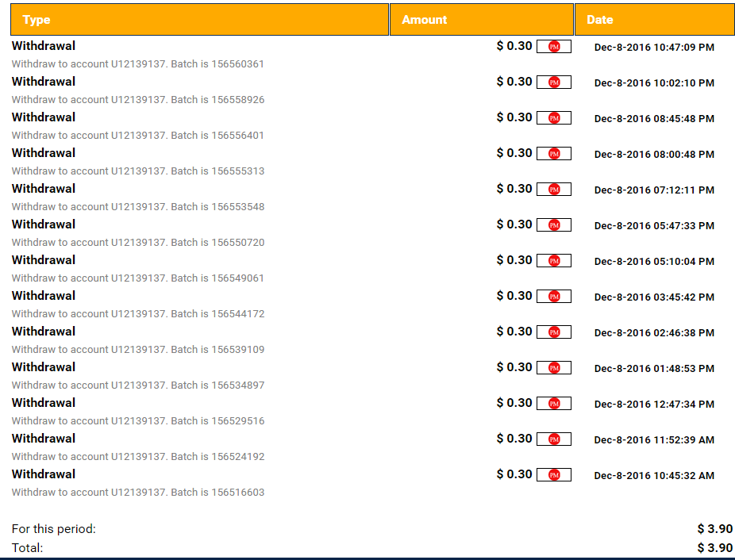This screenshot has height=560, width=735.
Task: Select description with batch 156544172
Action: click(138, 313)
